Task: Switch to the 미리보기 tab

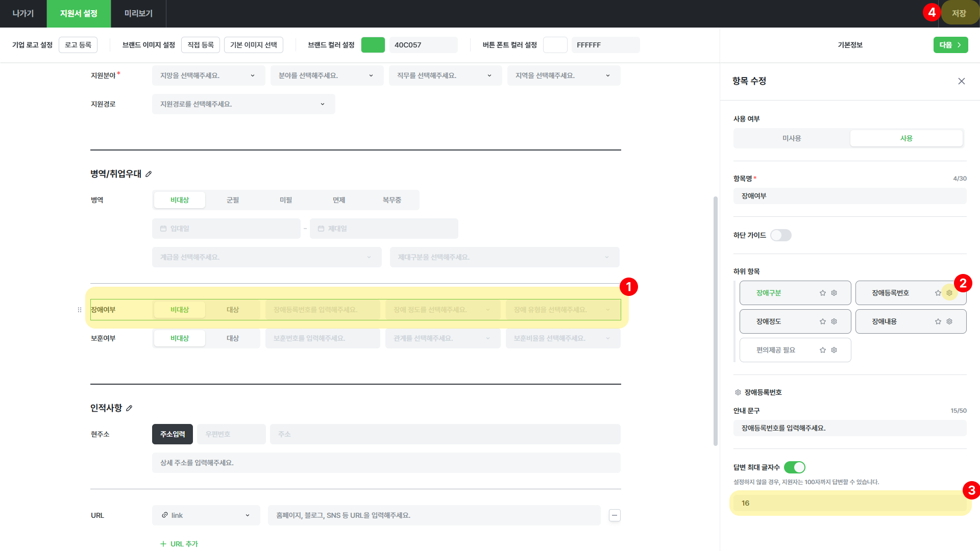Action: [138, 13]
